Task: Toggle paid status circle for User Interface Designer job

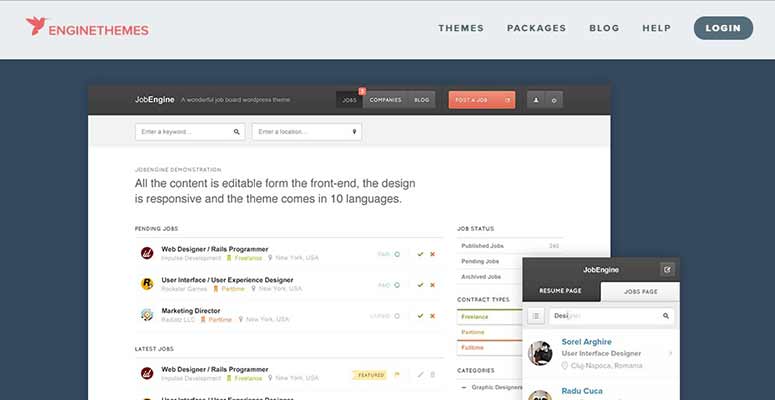Action: pyautogui.click(x=397, y=285)
